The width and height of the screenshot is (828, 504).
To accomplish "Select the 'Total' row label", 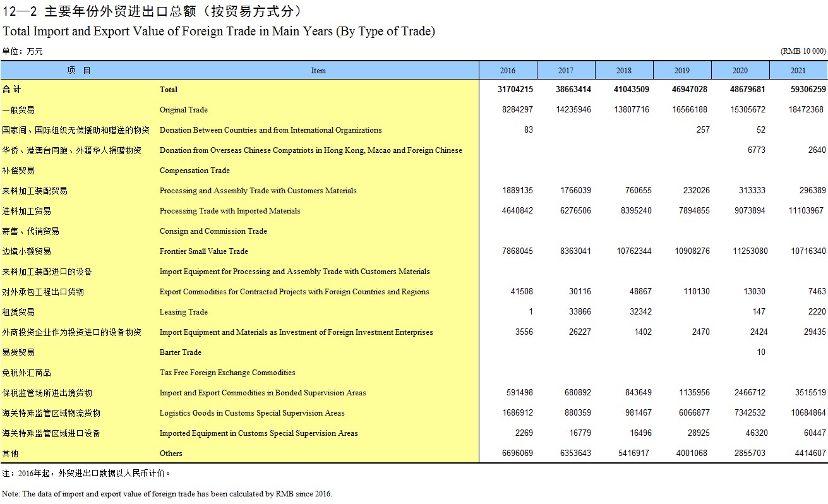I will pos(169,90).
